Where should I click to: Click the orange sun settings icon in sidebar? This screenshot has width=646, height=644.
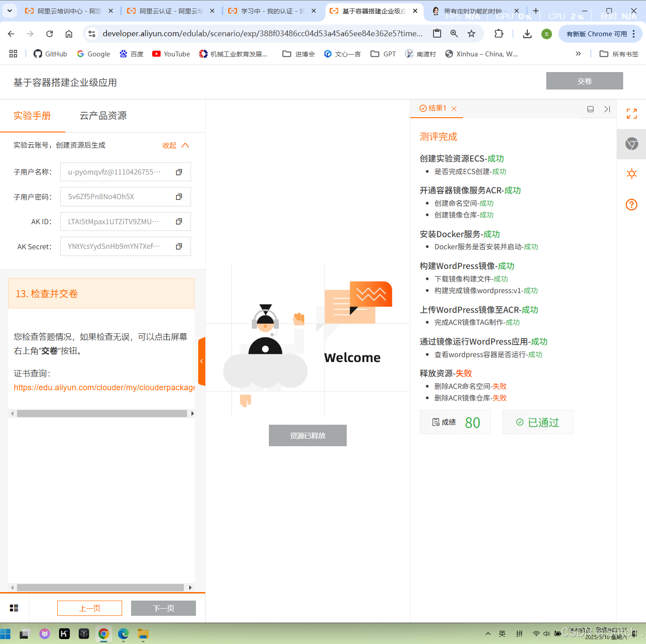[x=631, y=174]
